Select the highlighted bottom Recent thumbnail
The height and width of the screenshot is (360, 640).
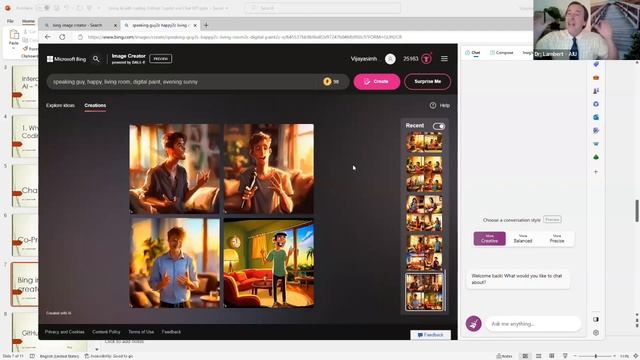click(424, 292)
